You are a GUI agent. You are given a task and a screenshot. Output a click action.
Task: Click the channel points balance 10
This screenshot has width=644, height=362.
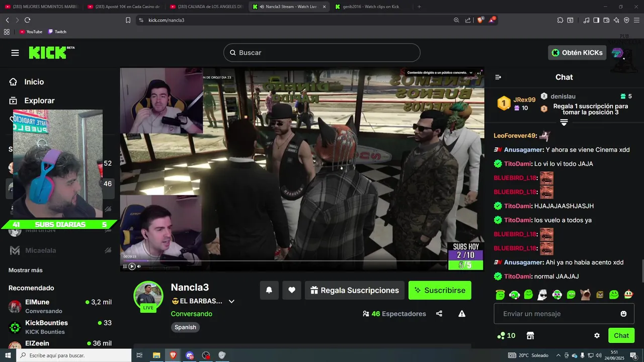coord(506,335)
